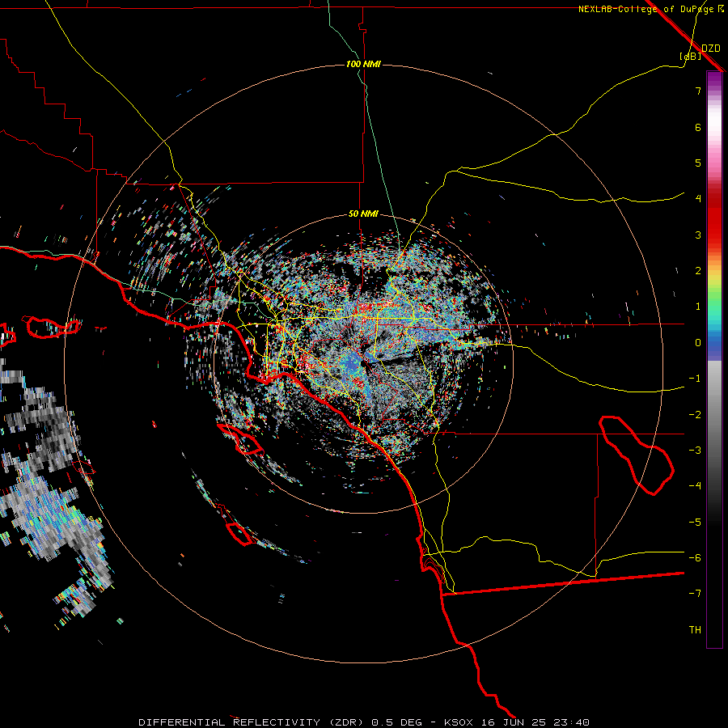The height and width of the screenshot is (728, 728).
Task: Click the purple top of the color bar
Action: point(714,79)
